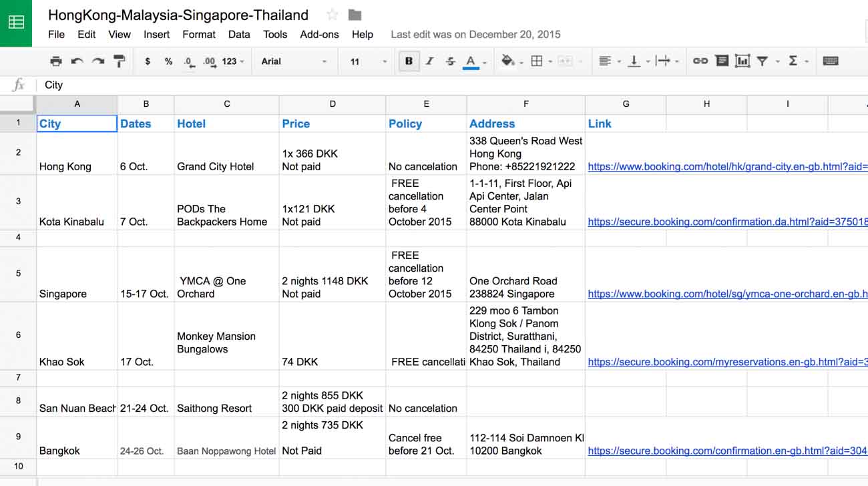Select row 5 header
The width and height of the screenshot is (868, 486).
(18, 274)
